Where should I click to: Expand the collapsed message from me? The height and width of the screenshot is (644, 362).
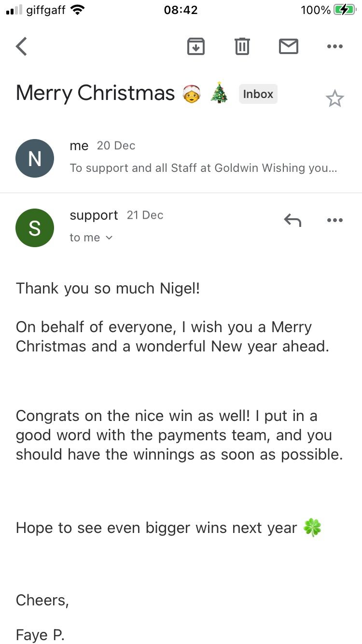pyautogui.click(x=203, y=158)
